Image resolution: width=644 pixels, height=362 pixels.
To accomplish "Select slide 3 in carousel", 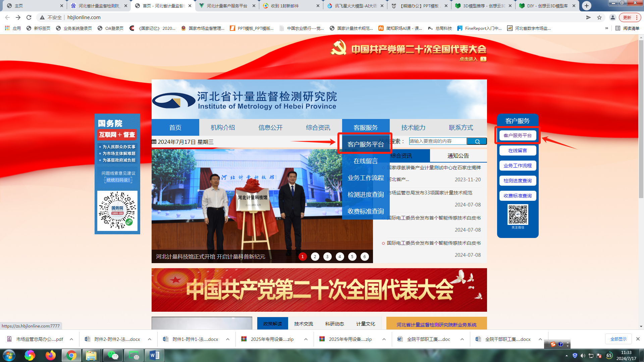I will pyautogui.click(x=327, y=257).
